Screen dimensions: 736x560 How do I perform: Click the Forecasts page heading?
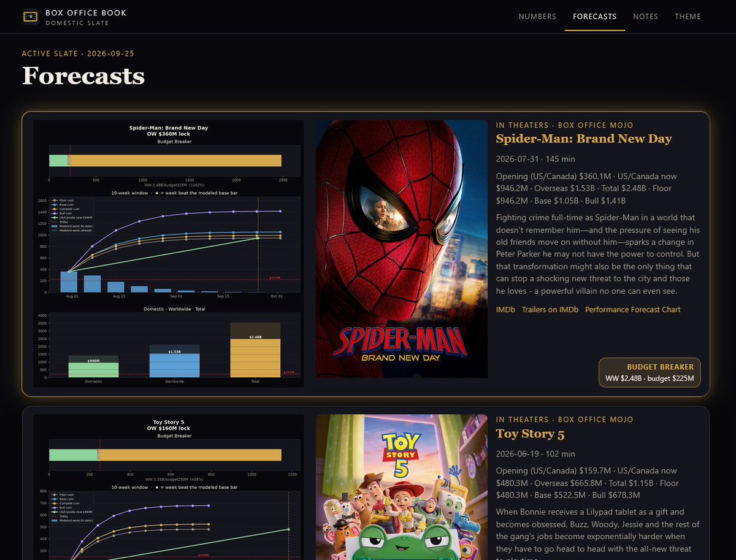(83, 76)
